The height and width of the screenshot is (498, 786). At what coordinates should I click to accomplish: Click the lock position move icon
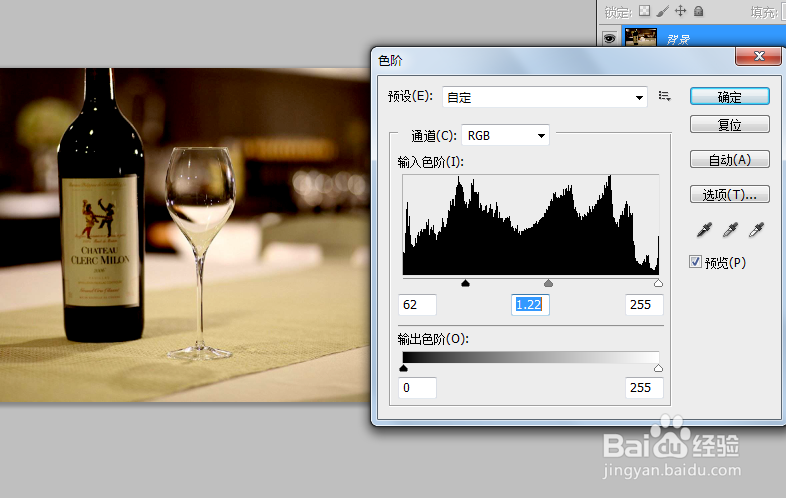tap(681, 11)
